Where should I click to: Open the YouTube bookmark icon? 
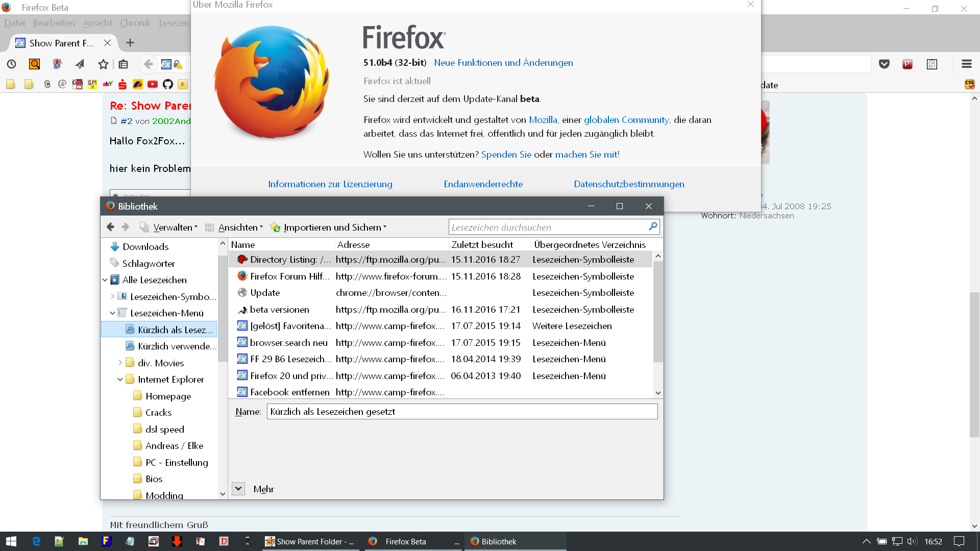pos(152,84)
